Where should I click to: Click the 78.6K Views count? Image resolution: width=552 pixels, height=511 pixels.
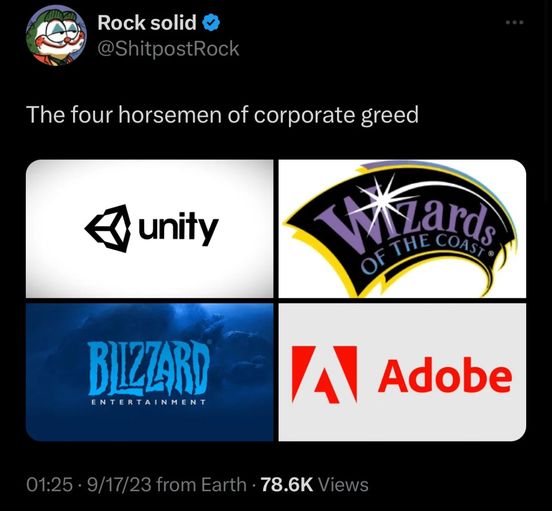314,485
